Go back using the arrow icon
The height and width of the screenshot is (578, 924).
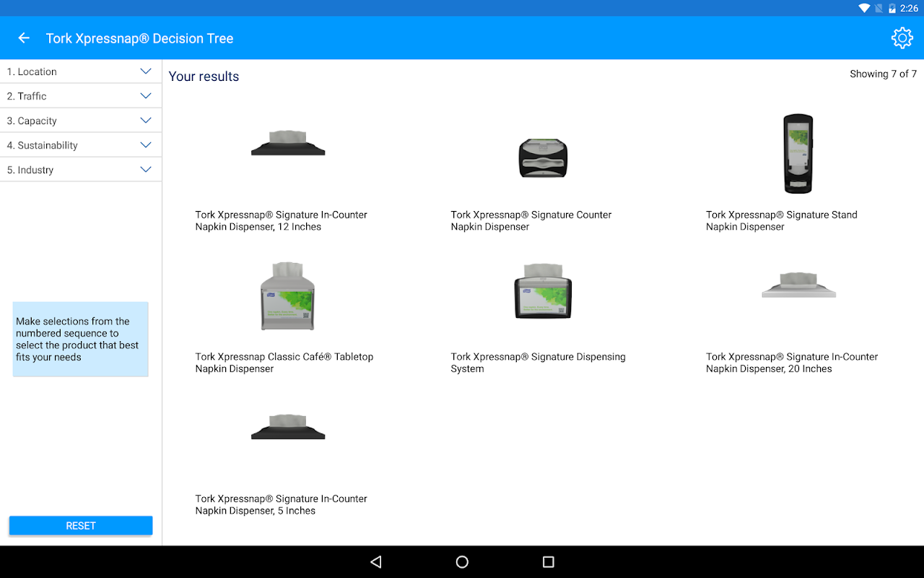pyautogui.click(x=24, y=38)
